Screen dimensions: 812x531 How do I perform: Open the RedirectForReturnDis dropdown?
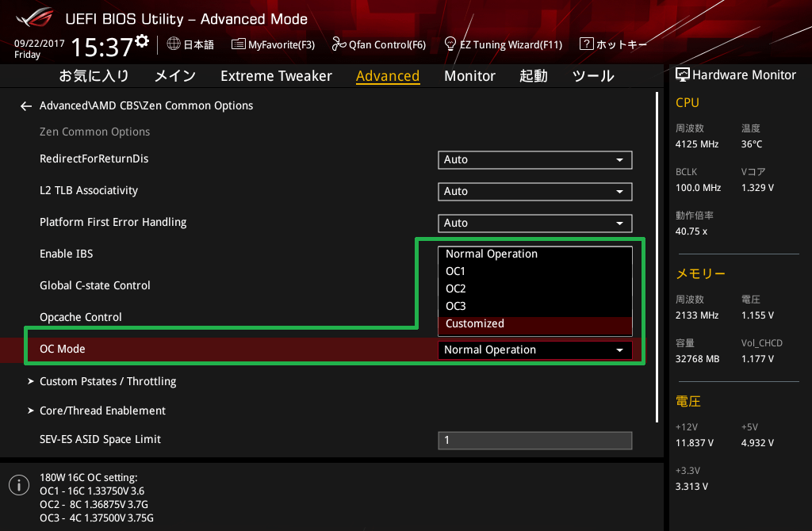point(535,160)
